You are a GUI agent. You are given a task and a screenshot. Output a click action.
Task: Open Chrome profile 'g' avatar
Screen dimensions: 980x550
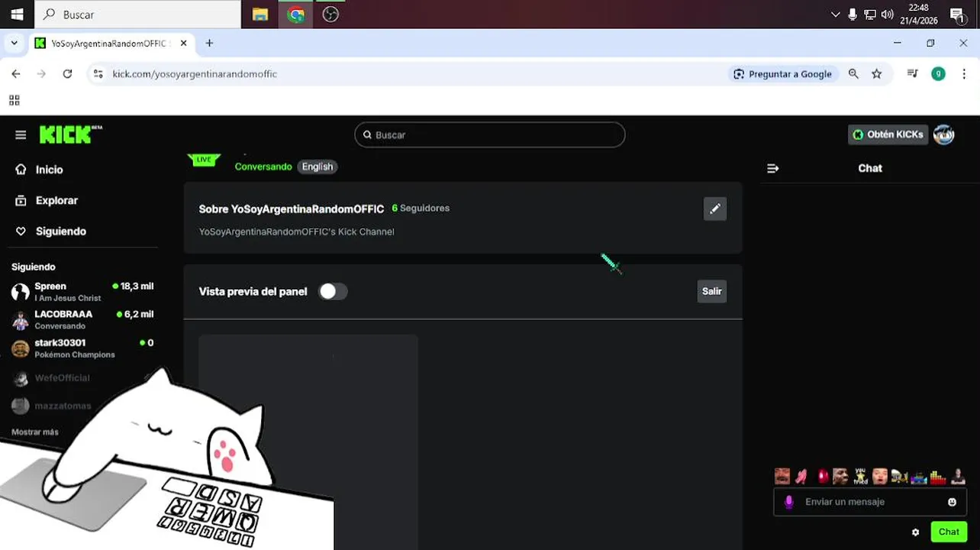pyautogui.click(x=938, y=74)
